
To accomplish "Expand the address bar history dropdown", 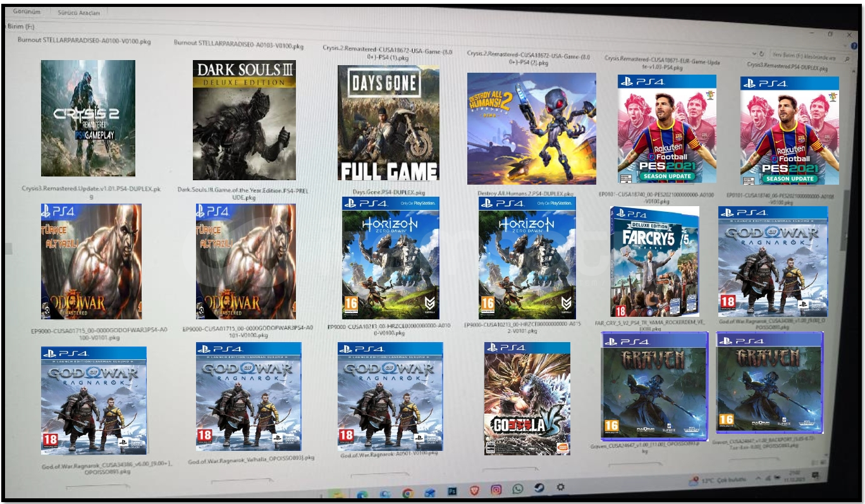I will pyautogui.click(x=754, y=54).
